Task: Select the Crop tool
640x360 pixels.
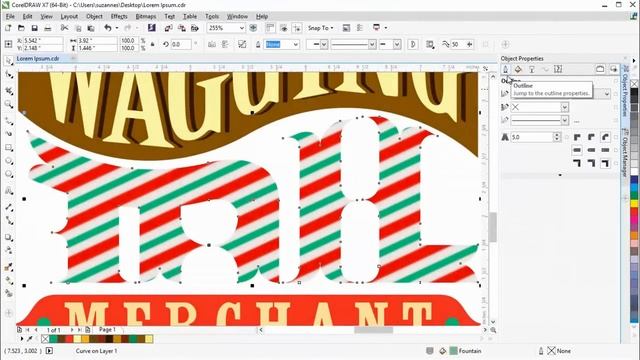Action: click(x=9, y=90)
